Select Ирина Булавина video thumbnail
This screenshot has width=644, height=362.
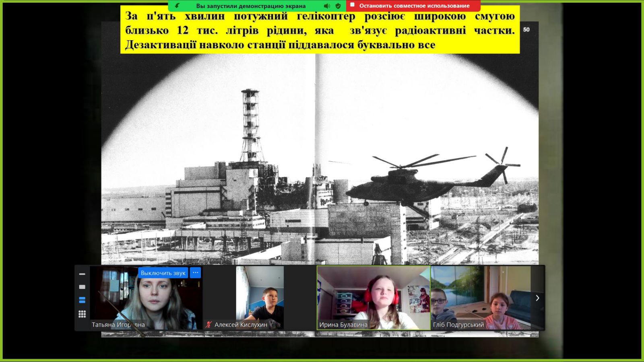tap(374, 298)
